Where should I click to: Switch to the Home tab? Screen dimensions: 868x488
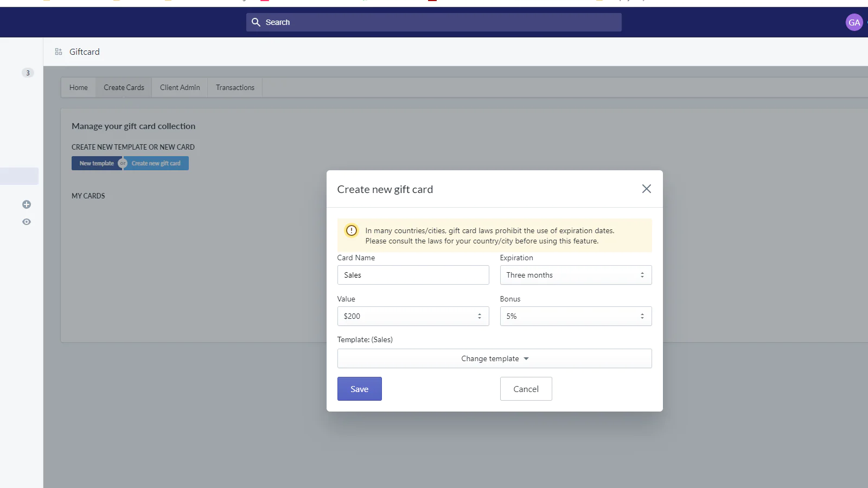(x=79, y=87)
